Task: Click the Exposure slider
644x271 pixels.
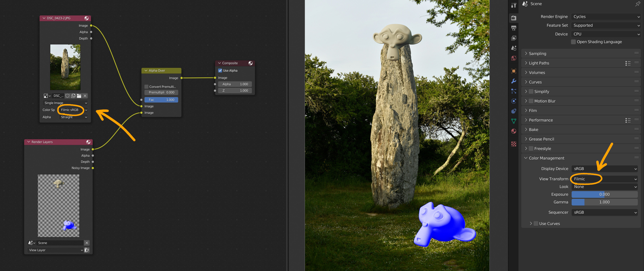Action: coord(605,194)
